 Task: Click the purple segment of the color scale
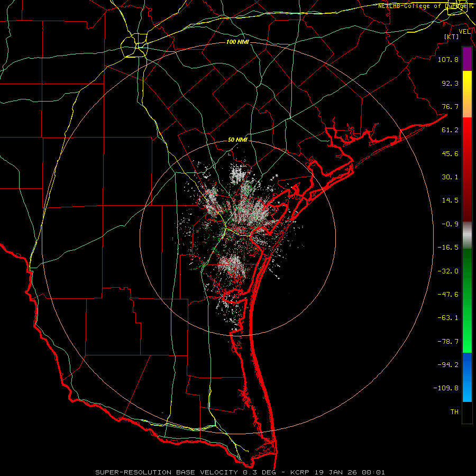pyautogui.click(x=467, y=59)
